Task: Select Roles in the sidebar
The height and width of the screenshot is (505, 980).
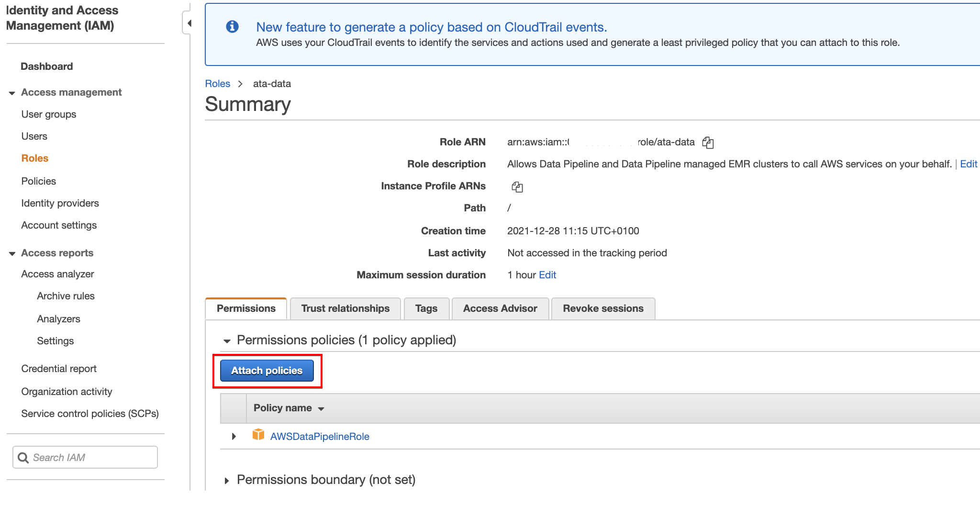Action: point(35,158)
